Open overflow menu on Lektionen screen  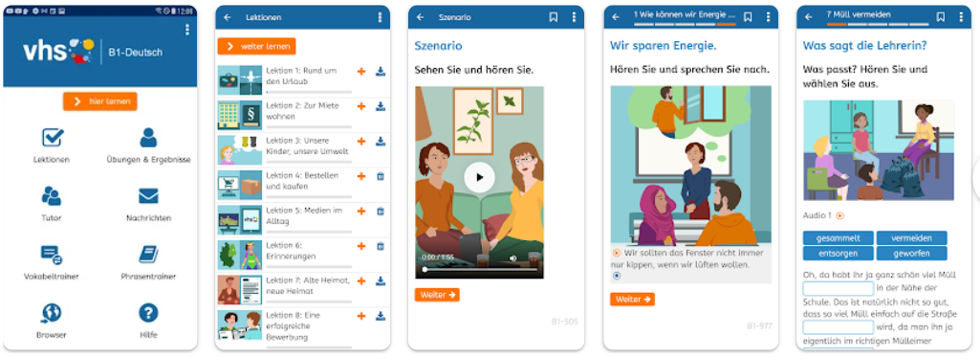tap(380, 17)
